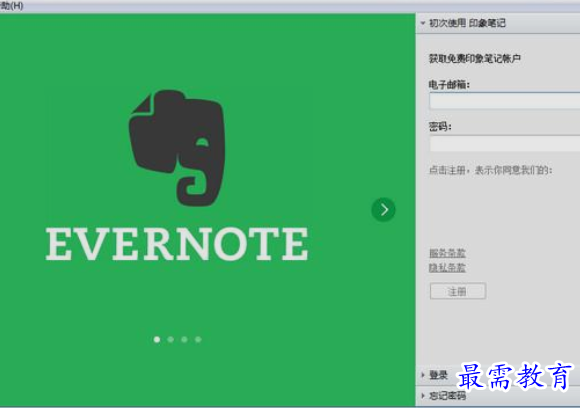Screen dimensions: 580x408
Task: Go to the next slide with the arrow button
Action: [383, 210]
